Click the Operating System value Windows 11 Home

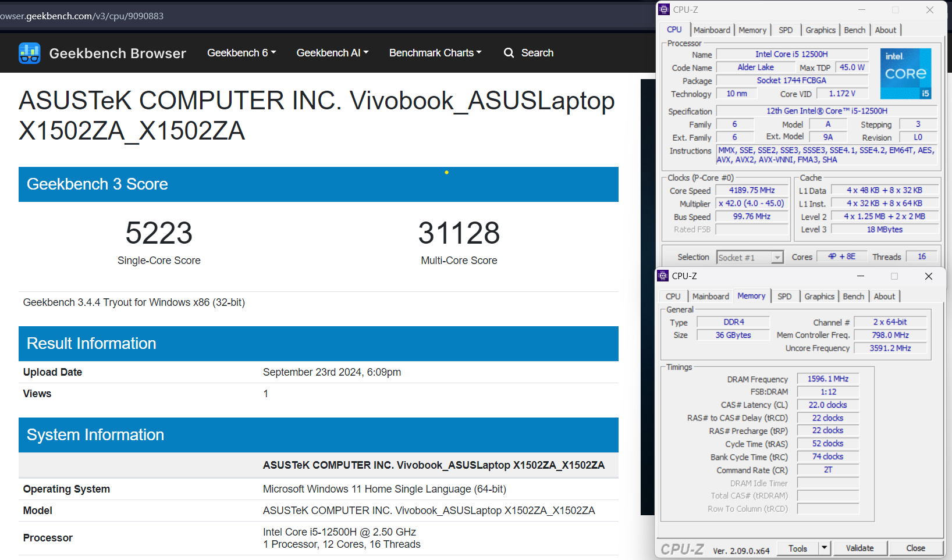click(x=385, y=489)
